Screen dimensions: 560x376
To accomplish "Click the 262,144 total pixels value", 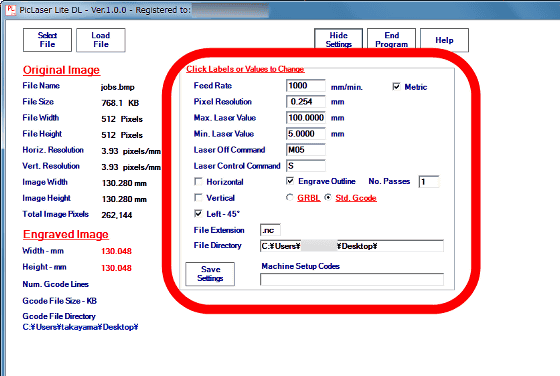I will pos(116,215).
